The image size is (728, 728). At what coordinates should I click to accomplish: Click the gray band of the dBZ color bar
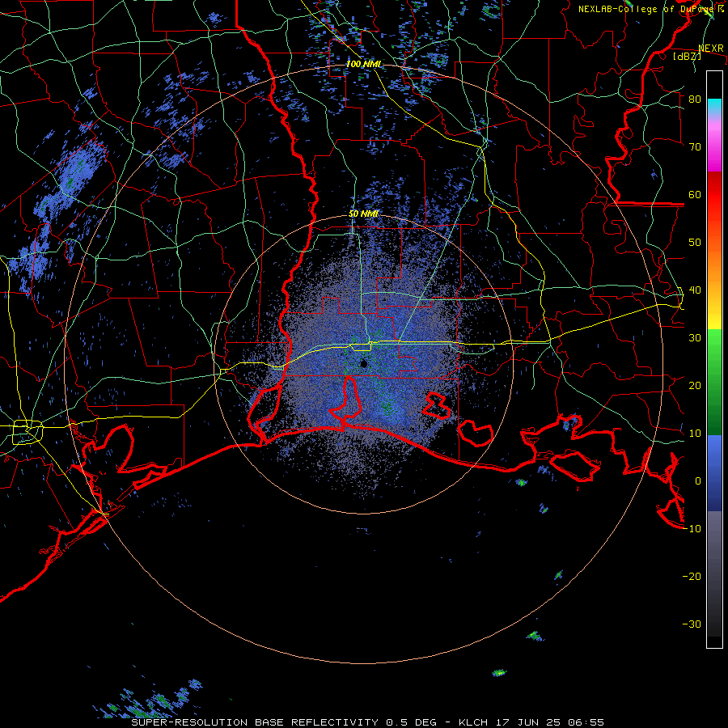pyautogui.click(x=714, y=574)
